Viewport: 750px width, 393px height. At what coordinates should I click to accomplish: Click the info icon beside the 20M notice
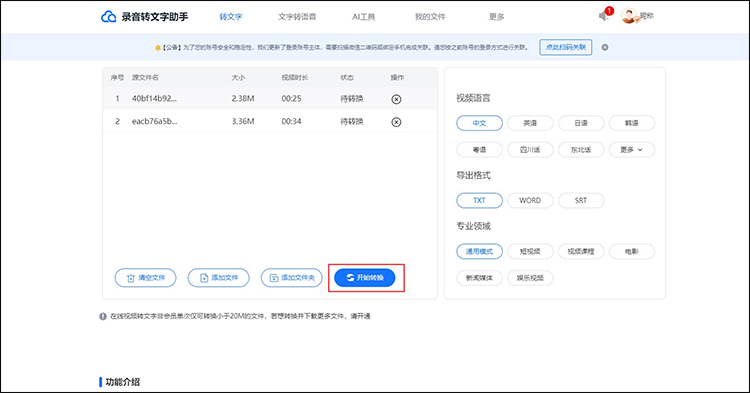coord(103,316)
